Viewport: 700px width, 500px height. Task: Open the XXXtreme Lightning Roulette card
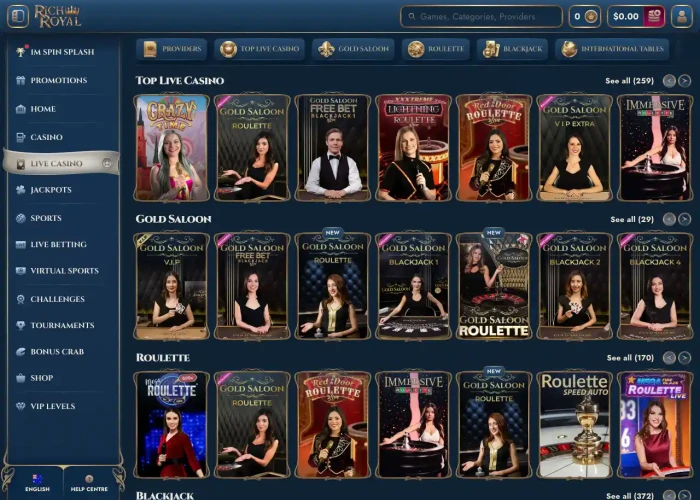(413, 148)
